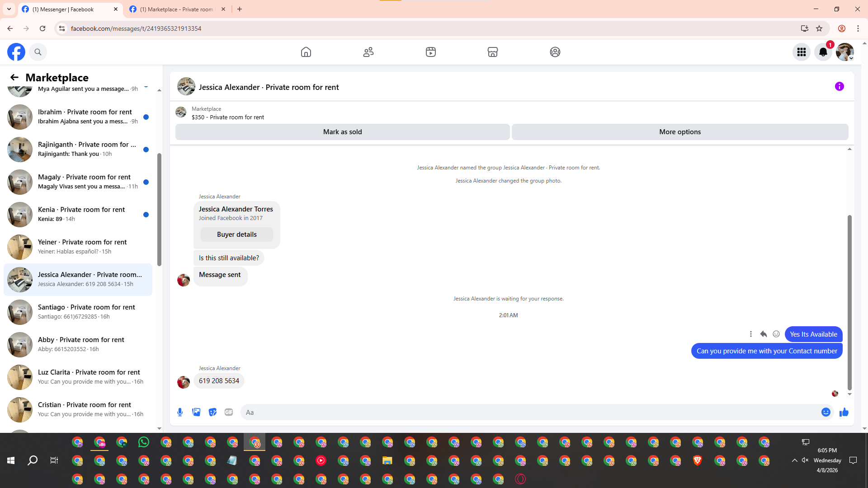Click More options button
This screenshot has height=488, width=868.
[x=679, y=132]
